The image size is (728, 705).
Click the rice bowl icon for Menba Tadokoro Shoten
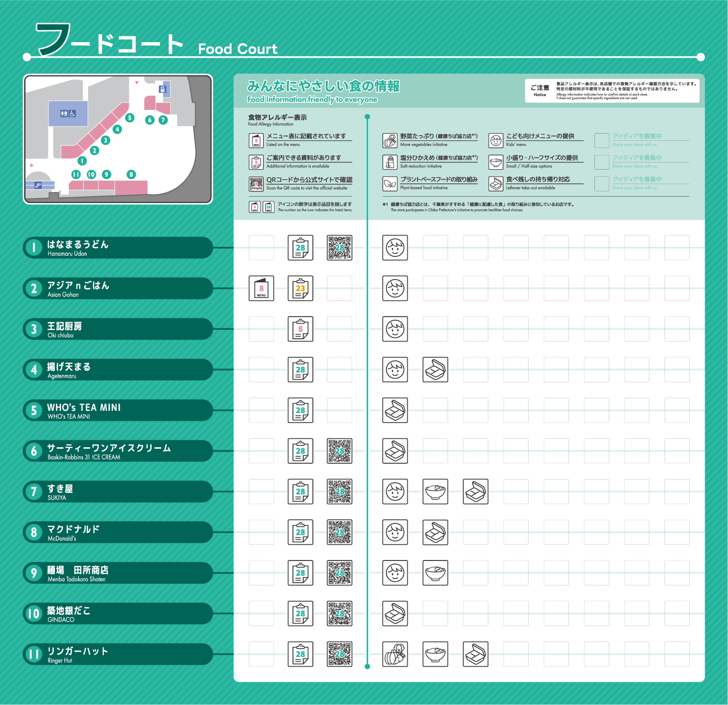click(435, 573)
